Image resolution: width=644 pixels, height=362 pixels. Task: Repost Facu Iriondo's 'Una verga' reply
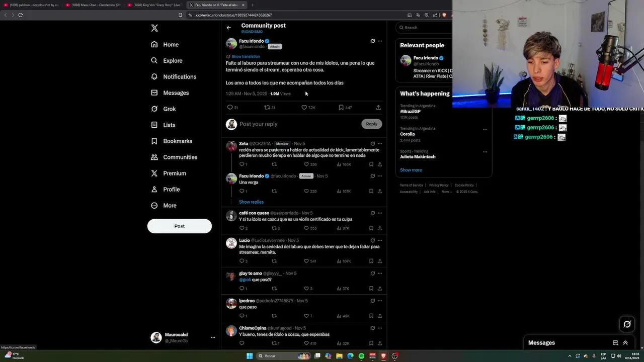(x=274, y=191)
